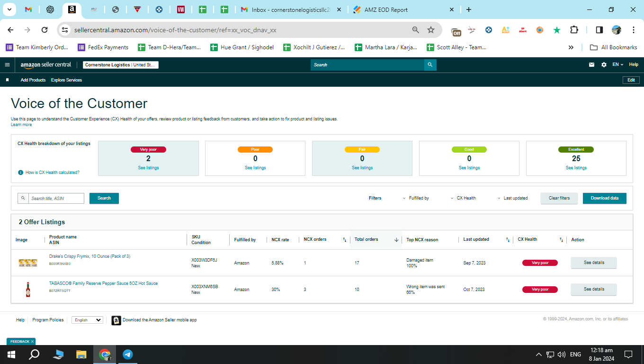Open Team Kimberly Ord bookmark
This screenshot has width=644, height=364.
pos(37,47)
